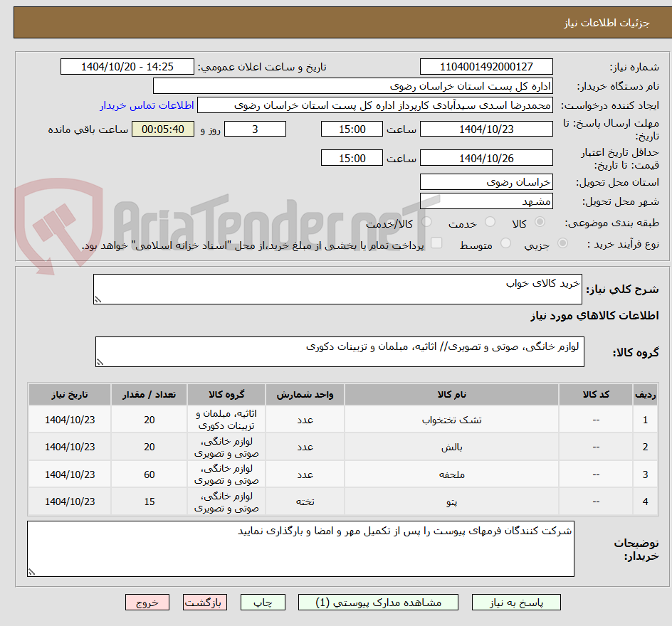Click need date in پتو row
Image resolution: width=672 pixels, height=626 pixels.
click(x=70, y=502)
